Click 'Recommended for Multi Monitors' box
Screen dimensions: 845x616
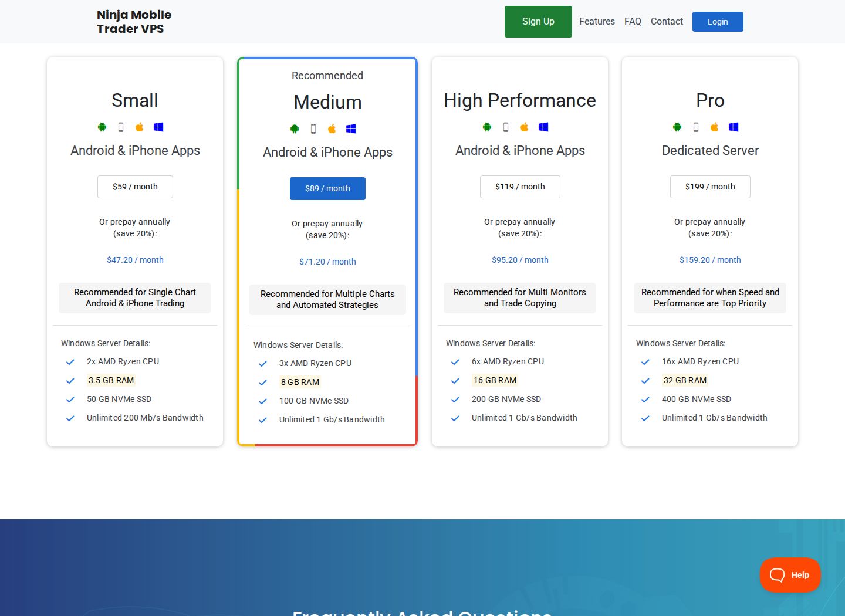point(520,298)
